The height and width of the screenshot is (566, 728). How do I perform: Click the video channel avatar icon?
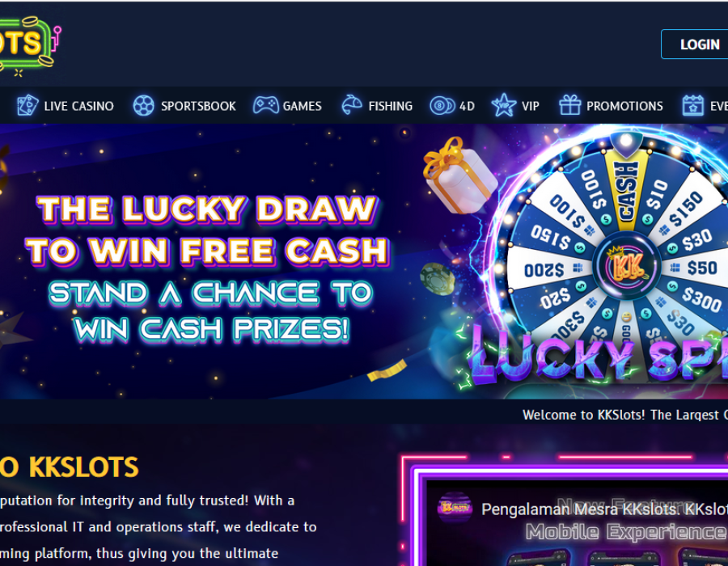tap(455, 508)
